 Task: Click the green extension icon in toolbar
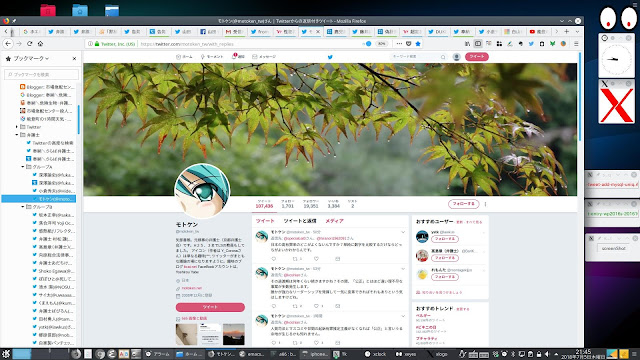click(x=552, y=44)
